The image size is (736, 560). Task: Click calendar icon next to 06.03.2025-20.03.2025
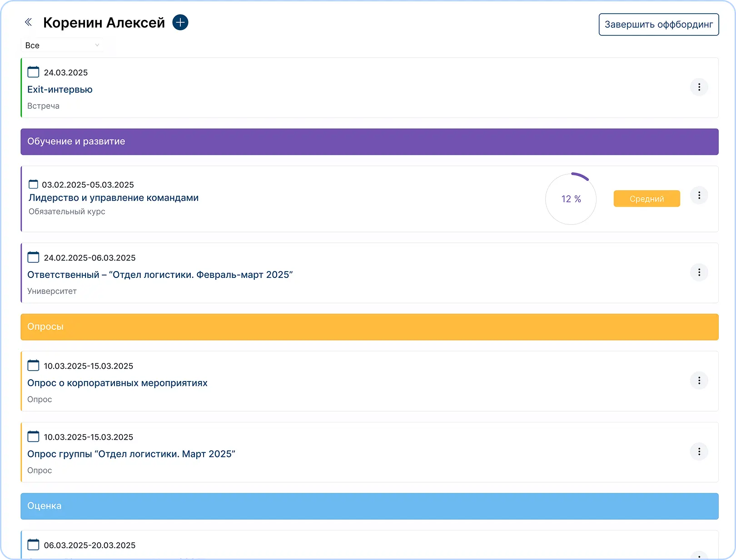[33, 545]
